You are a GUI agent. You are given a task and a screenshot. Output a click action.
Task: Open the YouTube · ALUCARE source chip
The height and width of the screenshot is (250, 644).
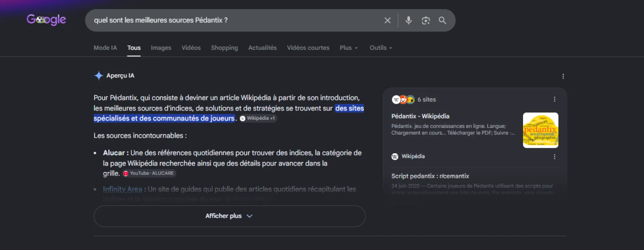pos(149,173)
